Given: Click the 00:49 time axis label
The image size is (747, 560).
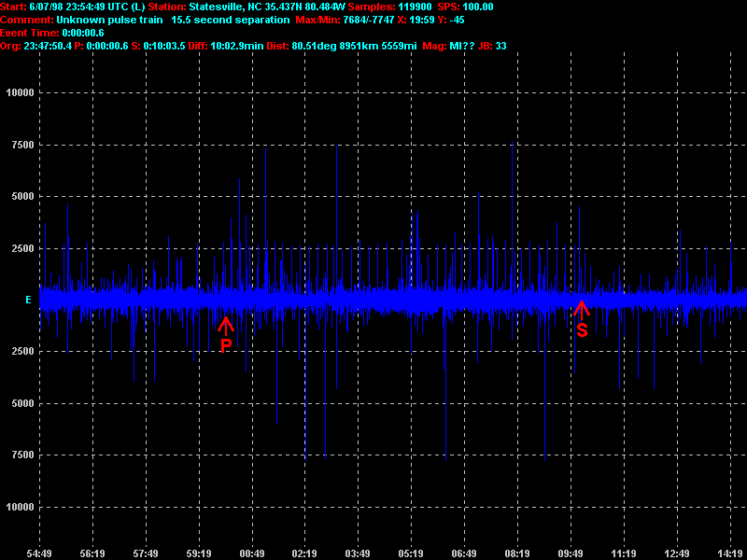Looking at the screenshot, I should pos(251,553).
